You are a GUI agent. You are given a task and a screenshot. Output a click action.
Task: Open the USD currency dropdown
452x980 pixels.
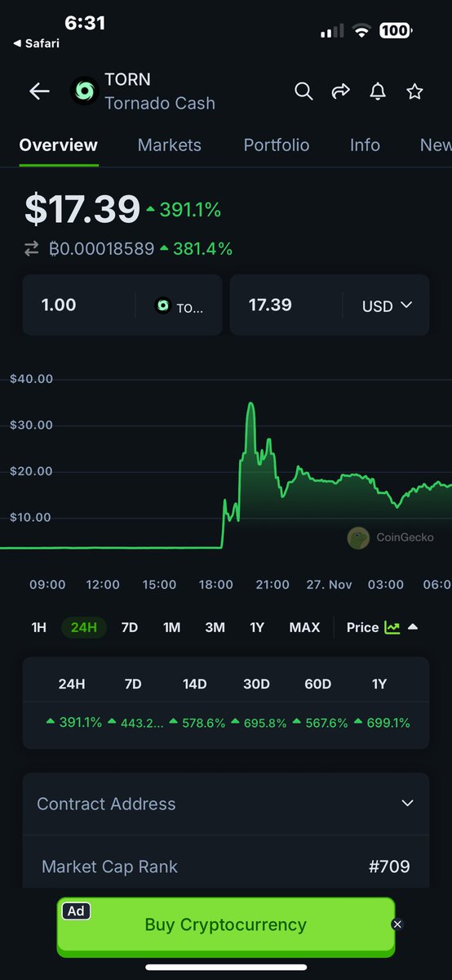pyautogui.click(x=388, y=305)
